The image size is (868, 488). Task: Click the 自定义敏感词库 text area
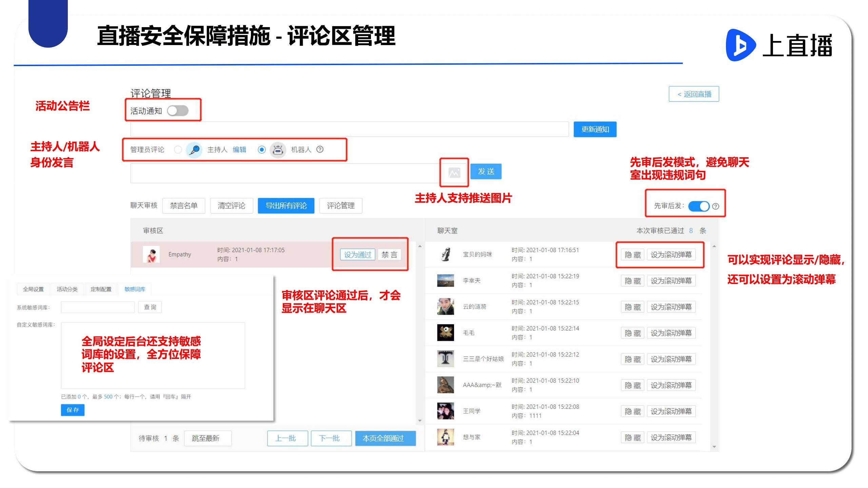pyautogui.click(x=153, y=355)
